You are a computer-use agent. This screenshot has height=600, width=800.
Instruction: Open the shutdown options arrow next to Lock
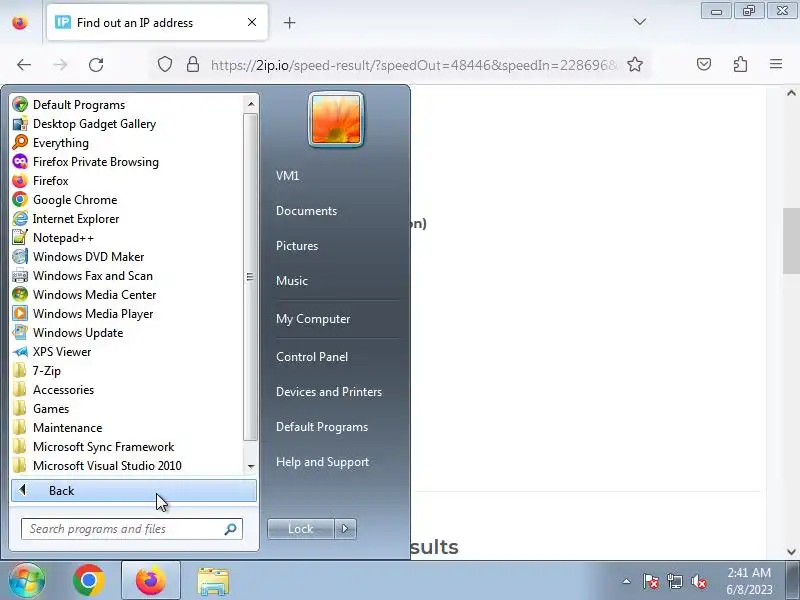point(345,529)
